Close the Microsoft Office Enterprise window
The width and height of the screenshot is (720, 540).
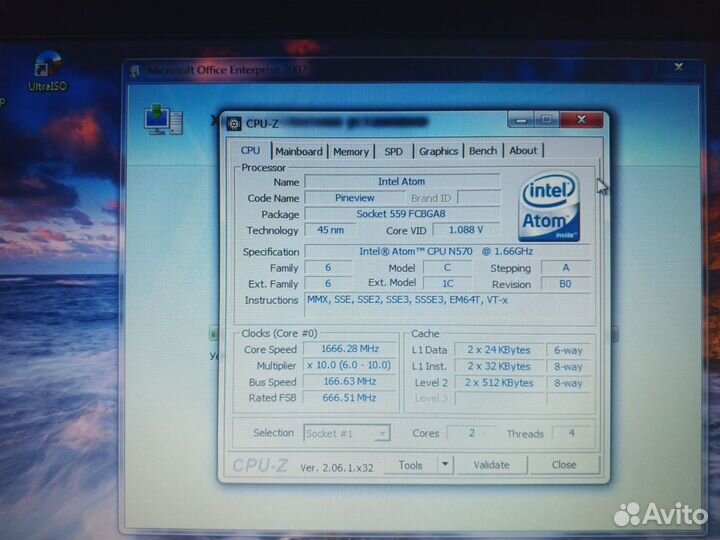pyautogui.click(x=679, y=67)
